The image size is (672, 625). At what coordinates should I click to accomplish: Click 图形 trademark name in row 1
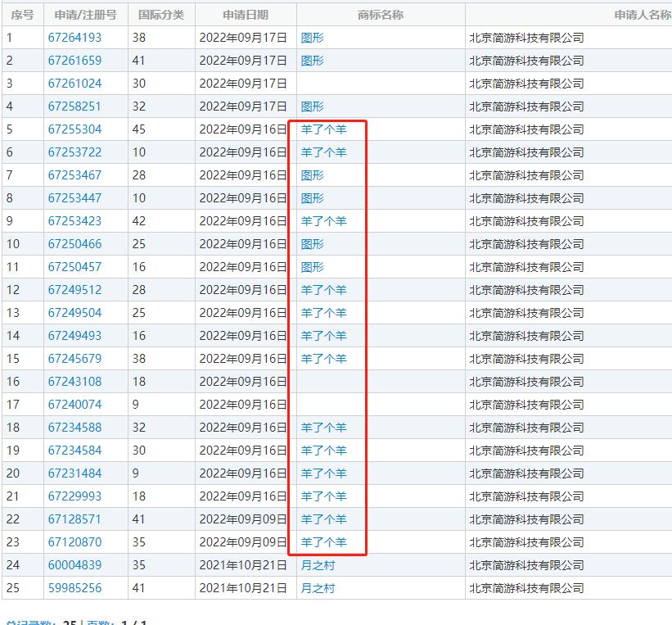312,38
